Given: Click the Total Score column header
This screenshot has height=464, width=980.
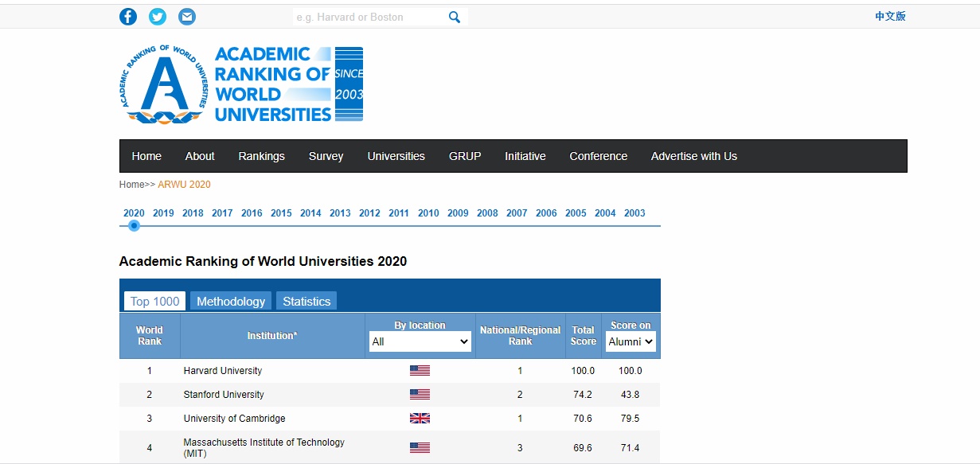Looking at the screenshot, I should point(583,336).
